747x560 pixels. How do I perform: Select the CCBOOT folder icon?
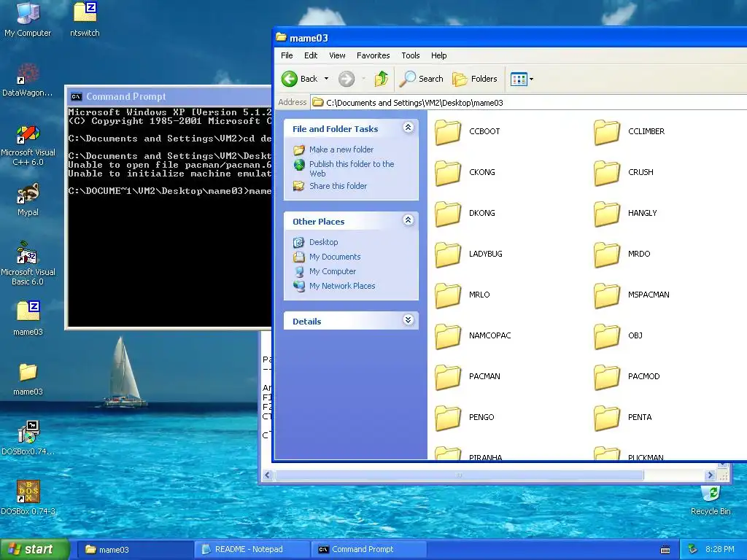click(x=448, y=131)
